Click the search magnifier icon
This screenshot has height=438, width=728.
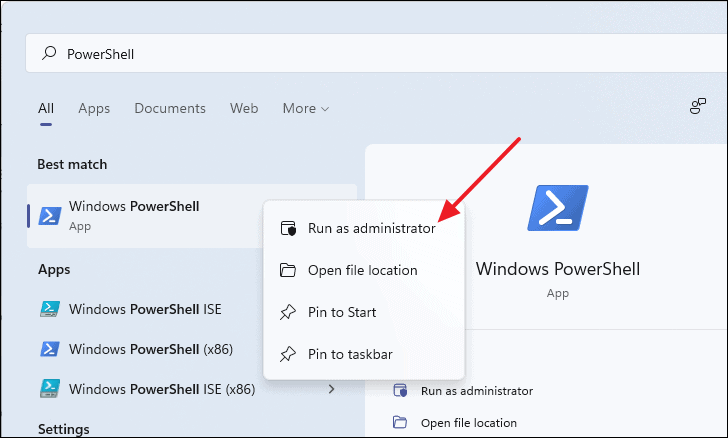[49, 53]
